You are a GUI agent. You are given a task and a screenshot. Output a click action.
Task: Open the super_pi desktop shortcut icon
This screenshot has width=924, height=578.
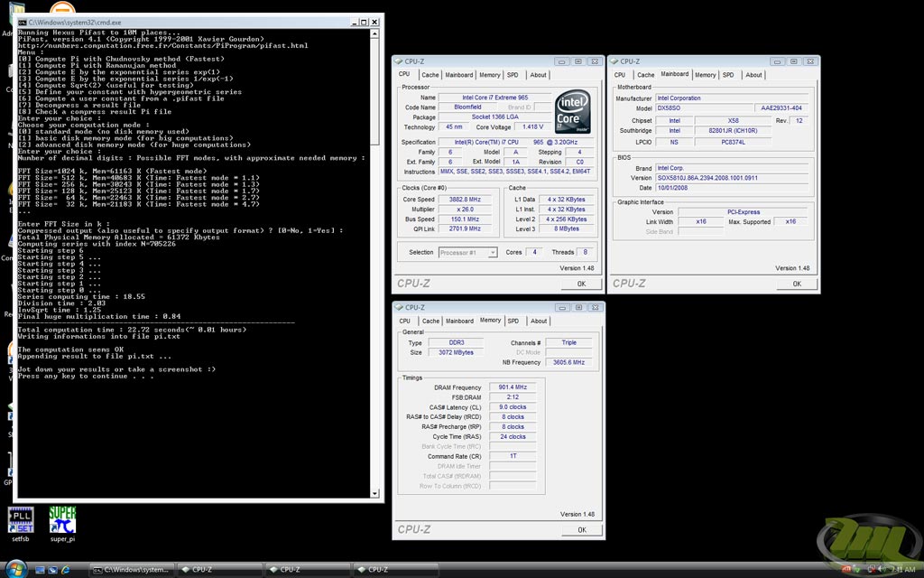click(x=62, y=520)
